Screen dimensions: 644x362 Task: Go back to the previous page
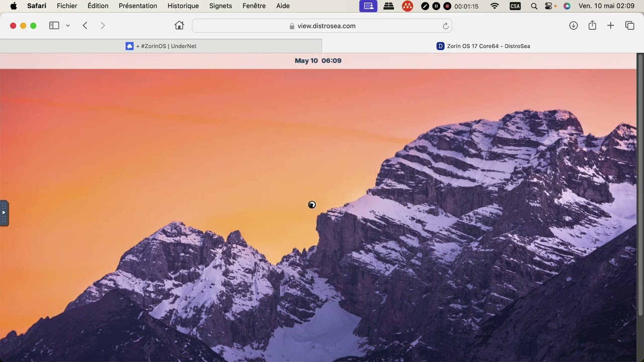tap(85, 25)
